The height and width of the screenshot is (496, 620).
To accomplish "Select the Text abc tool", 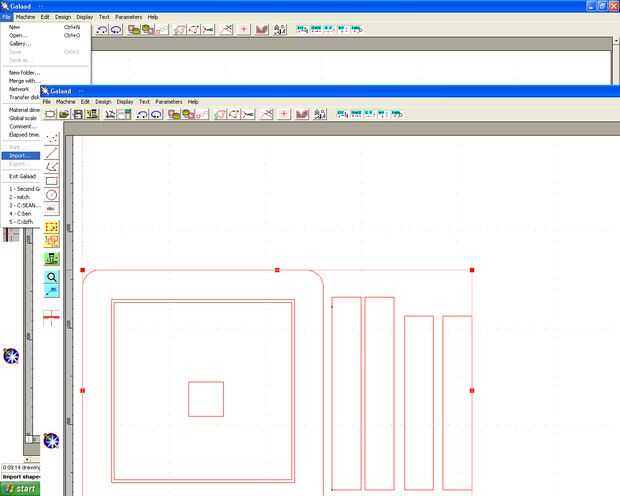I will [52, 209].
